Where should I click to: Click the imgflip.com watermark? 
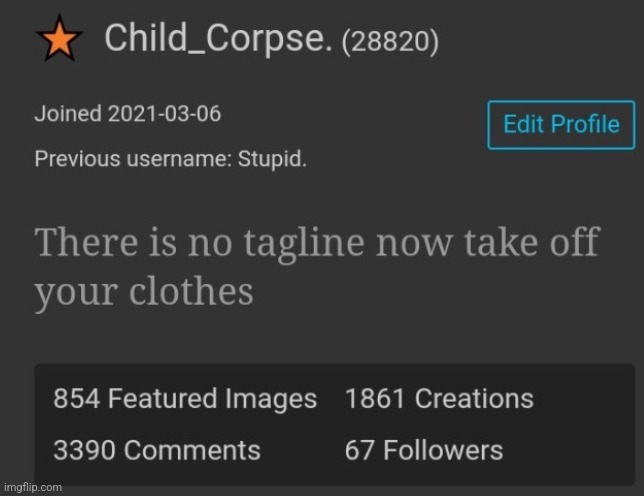click(x=32, y=487)
